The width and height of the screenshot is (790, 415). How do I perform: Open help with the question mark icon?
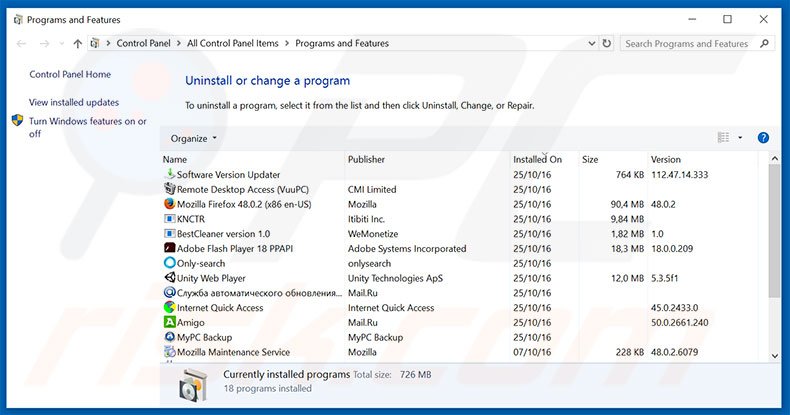(x=763, y=138)
